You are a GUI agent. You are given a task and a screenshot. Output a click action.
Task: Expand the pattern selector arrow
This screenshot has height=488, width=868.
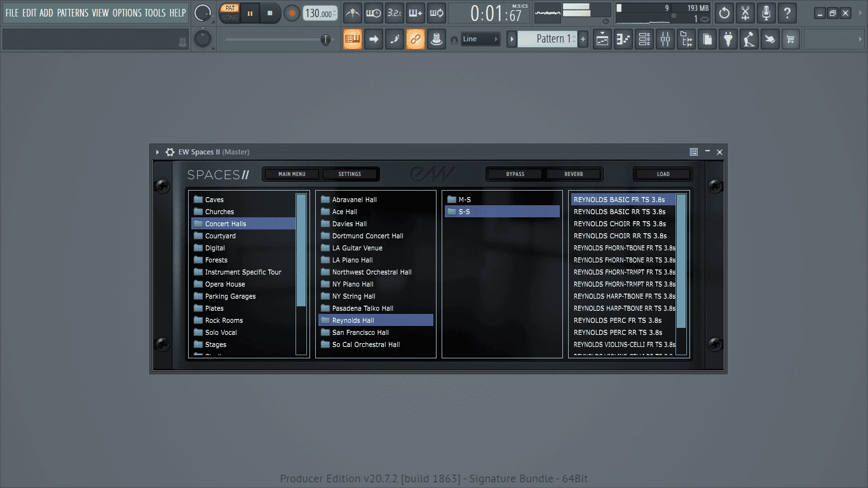coord(512,39)
